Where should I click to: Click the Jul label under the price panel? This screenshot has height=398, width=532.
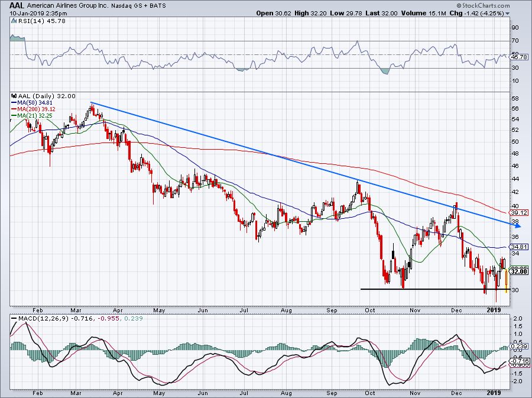tap(244, 310)
